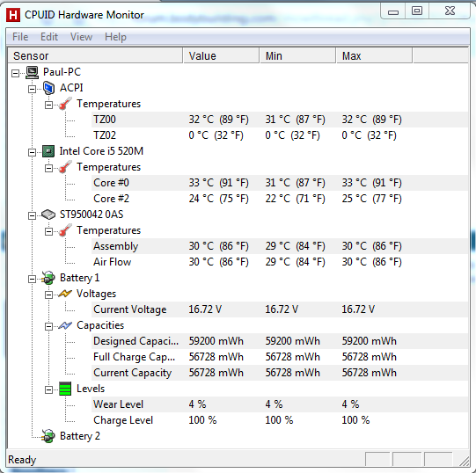This screenshot has width=476, height=473.
Task: Click Designed Capacity value 59200 mWh
Action: tap(216, 341)
